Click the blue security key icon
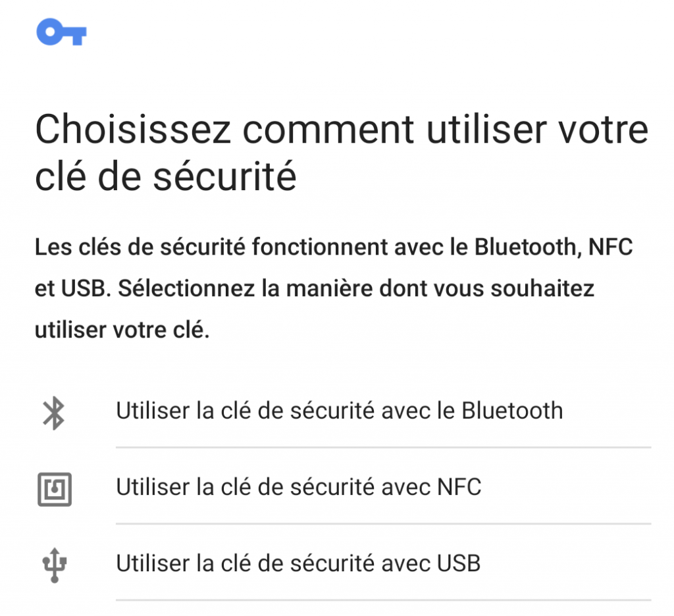The width and height of the screenshot is (674, 616). [x=62, y=32]
